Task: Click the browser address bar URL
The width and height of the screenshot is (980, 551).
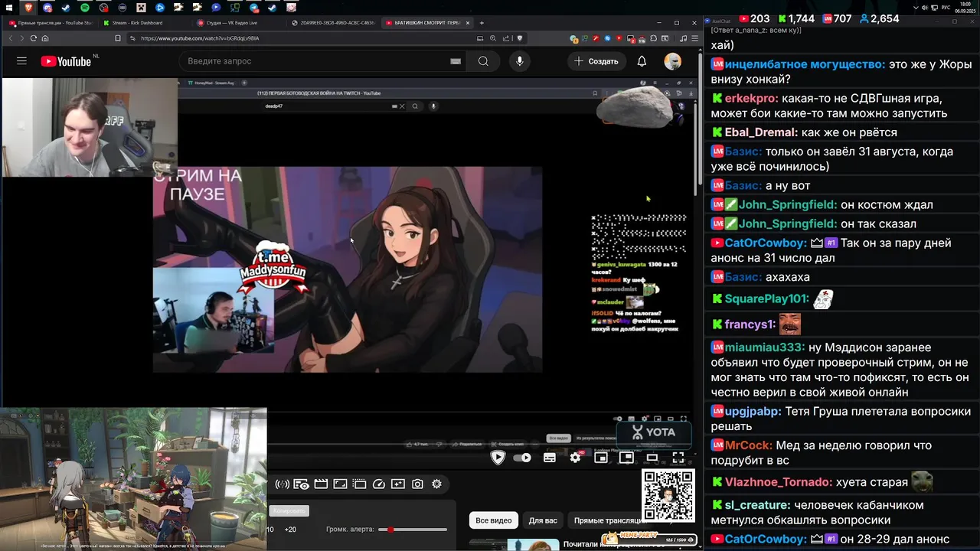Action: tap(201, 38)
